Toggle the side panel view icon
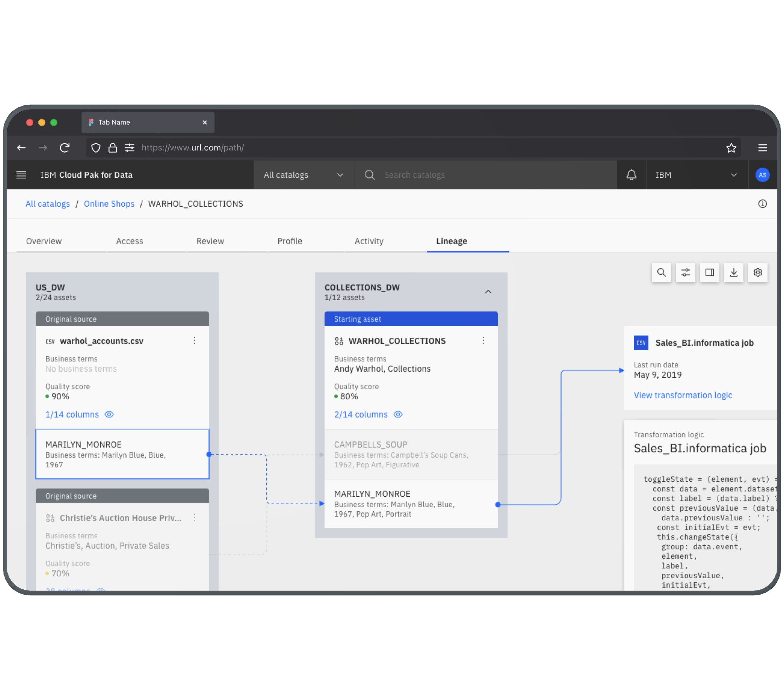Image resolution: width=784 pixels, height=700 pixels. click(x=710, y=273)
